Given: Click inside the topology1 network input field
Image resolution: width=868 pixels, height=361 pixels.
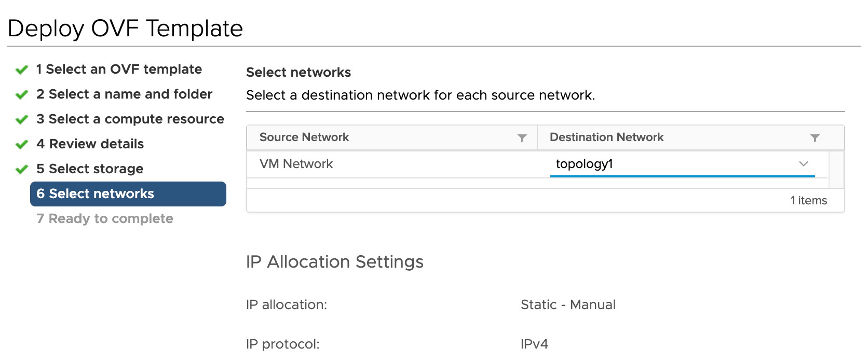Looking at the screenshot, I should click(x=649, y=164).
